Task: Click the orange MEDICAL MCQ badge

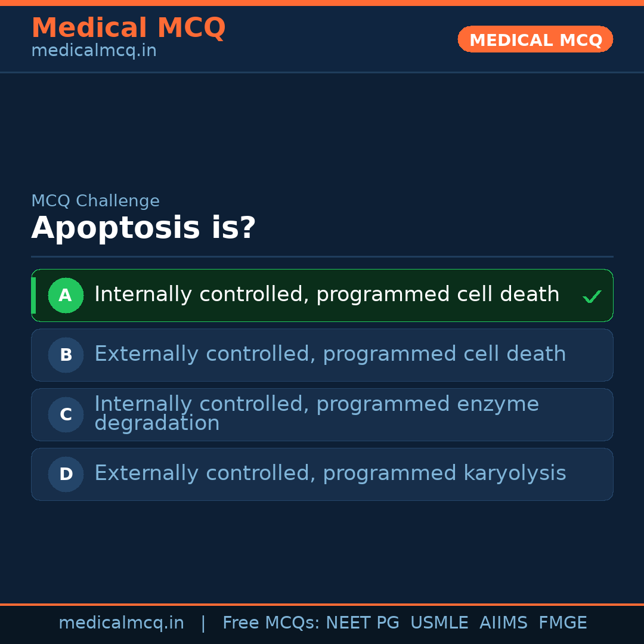Action: 535,39
